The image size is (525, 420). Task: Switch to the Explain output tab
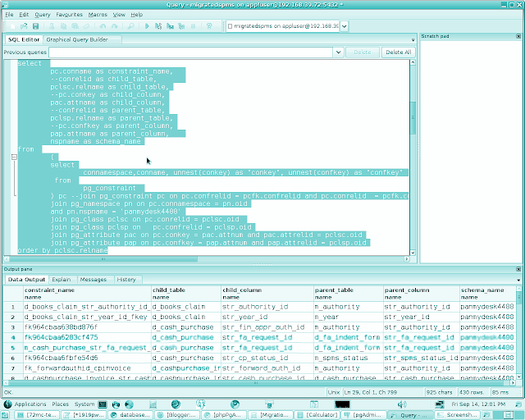(62, 280)
